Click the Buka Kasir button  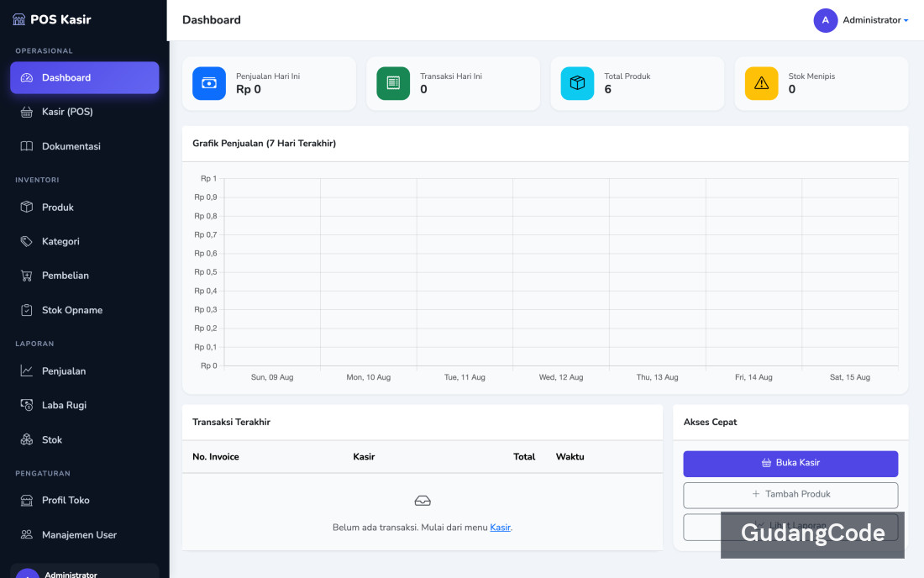(x=790, y=463)
